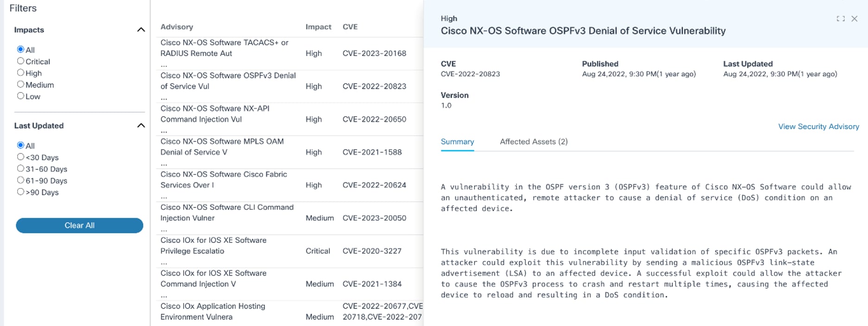Select the 31-60 Days filter
868x326 pixels.
(x=20, y=169)
